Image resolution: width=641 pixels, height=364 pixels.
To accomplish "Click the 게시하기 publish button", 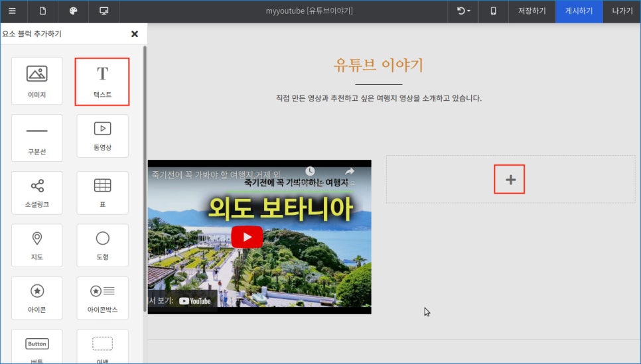I will pos(579,11).
